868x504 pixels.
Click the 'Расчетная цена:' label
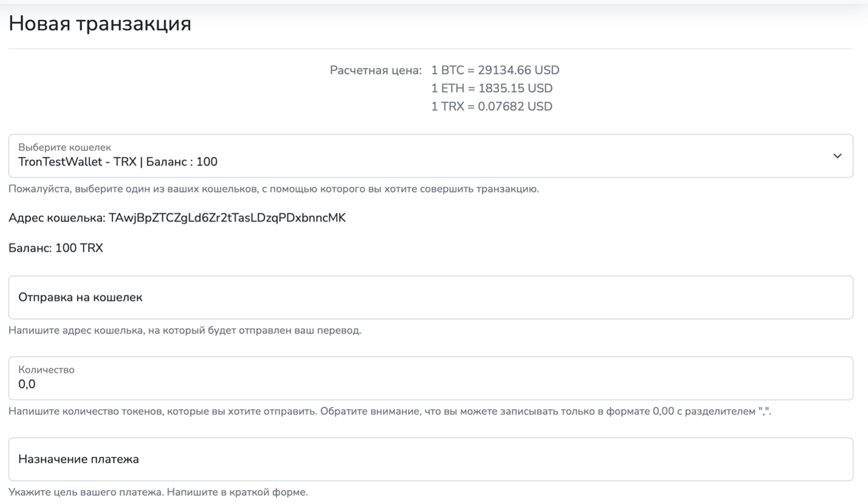pyautogui.click(x=375, y=70)
